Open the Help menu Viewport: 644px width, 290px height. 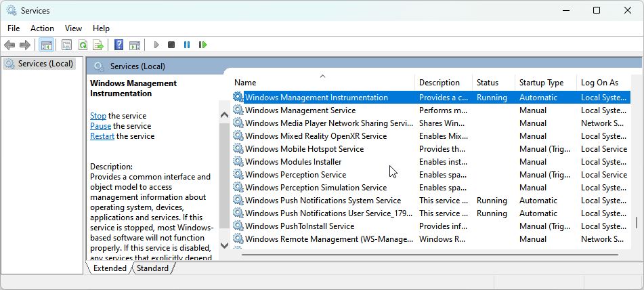[101, 28]
